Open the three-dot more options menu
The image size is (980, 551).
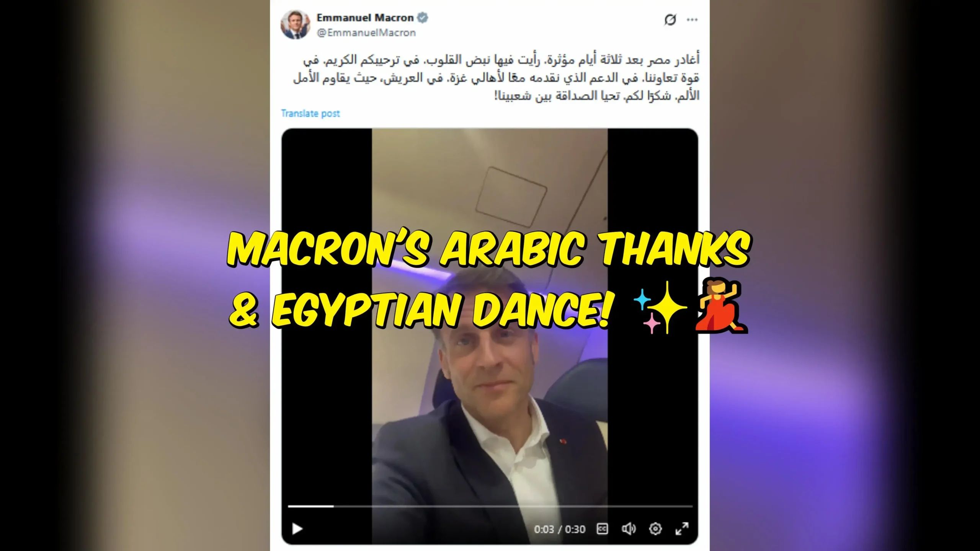[x=692, y=20]
